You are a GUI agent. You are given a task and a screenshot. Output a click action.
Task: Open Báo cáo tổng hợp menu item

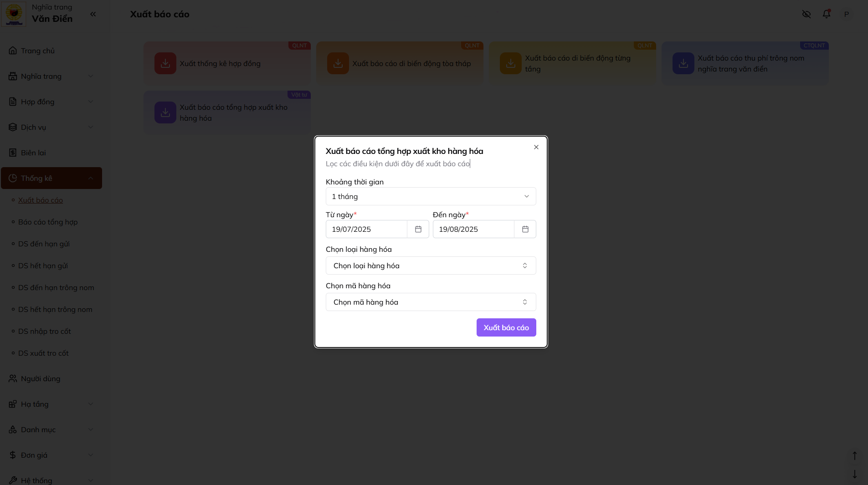[x=48, y=222]
